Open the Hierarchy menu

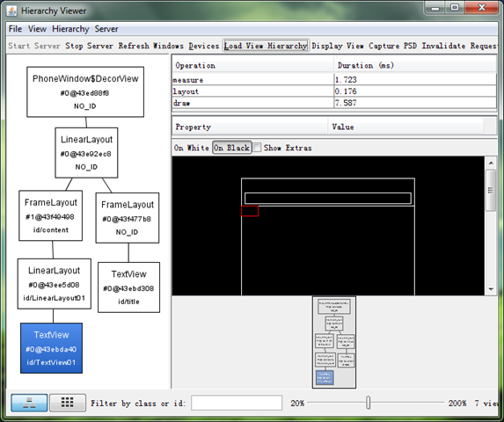click(x=70, y=29)
